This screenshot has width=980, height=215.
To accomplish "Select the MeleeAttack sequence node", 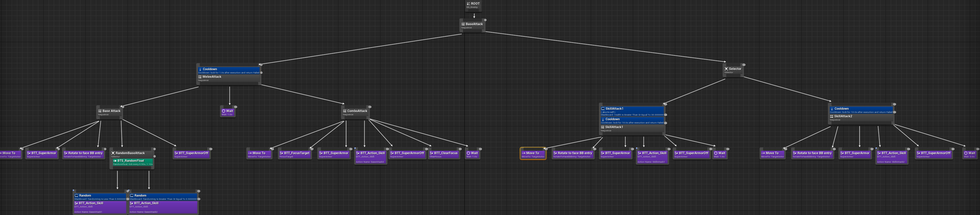I will coord(229,78).
